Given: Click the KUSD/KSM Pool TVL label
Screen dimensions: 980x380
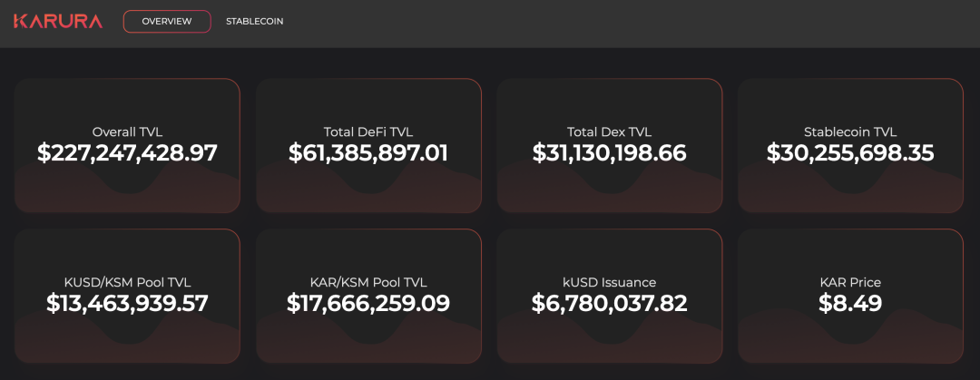Looking at the screenshot, I should tap(127, 282).
